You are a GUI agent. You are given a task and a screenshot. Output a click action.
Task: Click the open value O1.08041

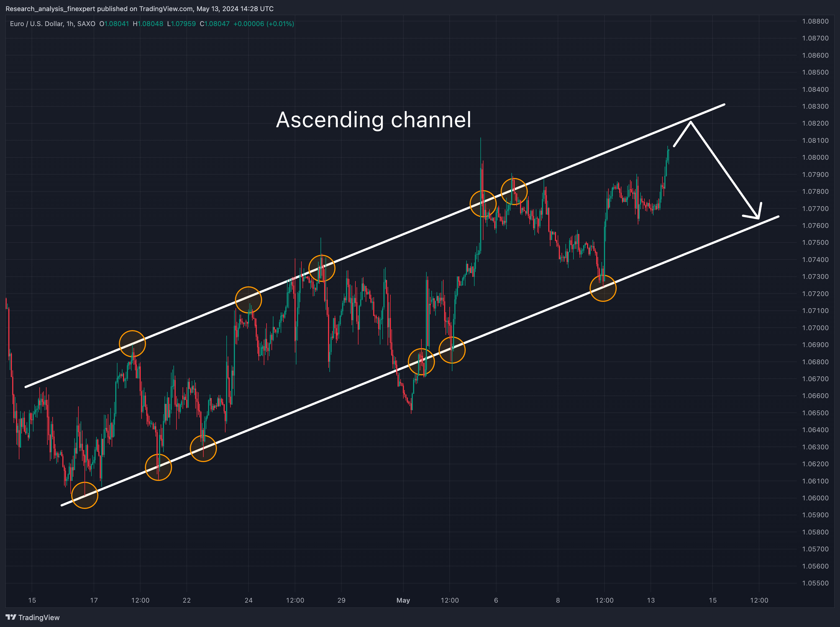click(114, 24)
